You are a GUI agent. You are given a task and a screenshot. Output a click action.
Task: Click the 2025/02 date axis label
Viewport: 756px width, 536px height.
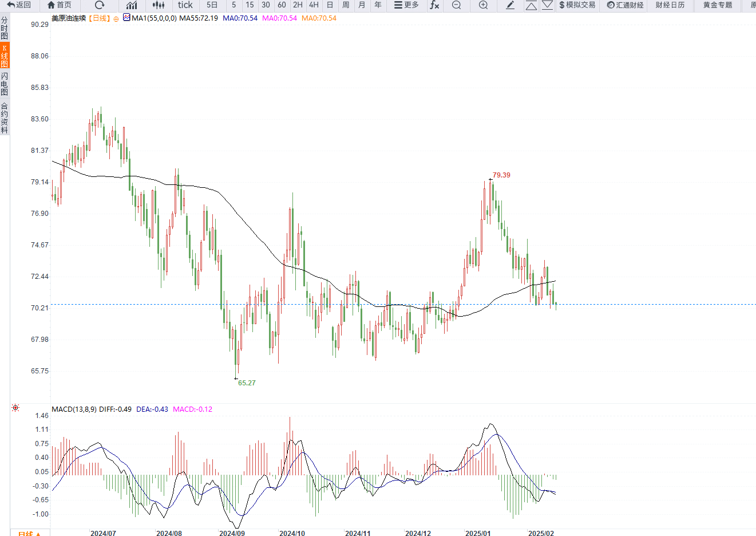pos(541,533)
